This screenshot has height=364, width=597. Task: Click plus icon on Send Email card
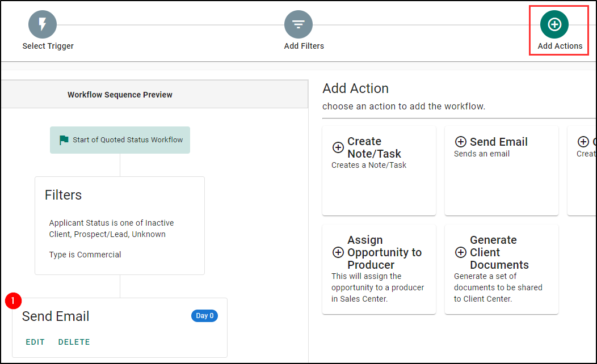pyautogui.click(x=461, y=142)
